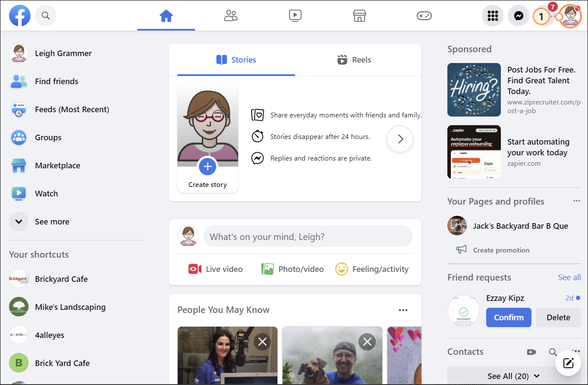
Task: Open the man with dog suggestion photo
Action: pyautogui.click(x=332, y=356)
